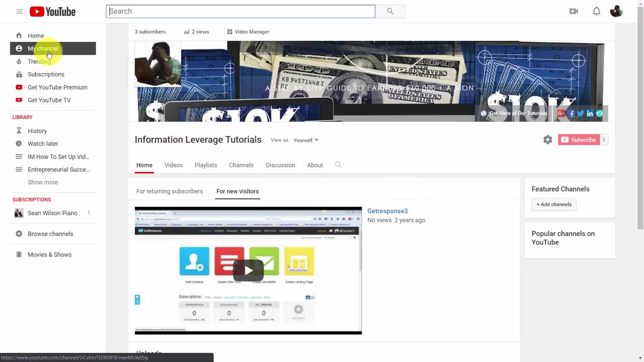
Task: Play the Getresponse3 video thumbnail
Action: coord(248,270)
